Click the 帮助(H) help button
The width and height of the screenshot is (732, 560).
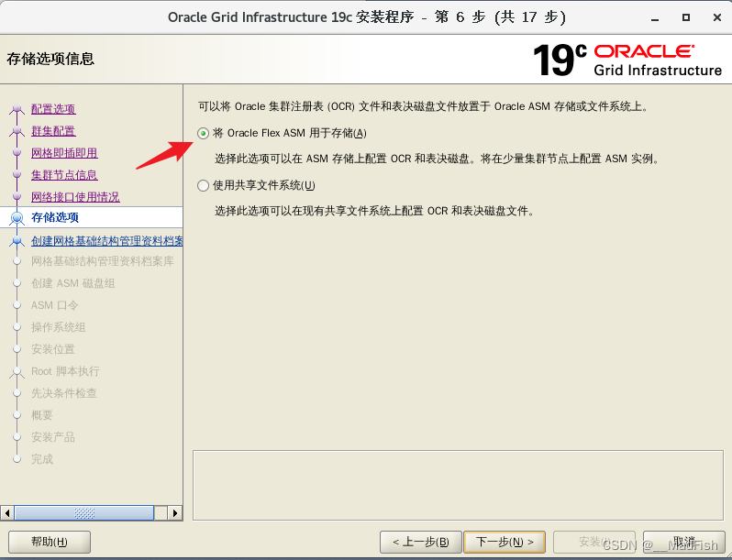(50, 542)
